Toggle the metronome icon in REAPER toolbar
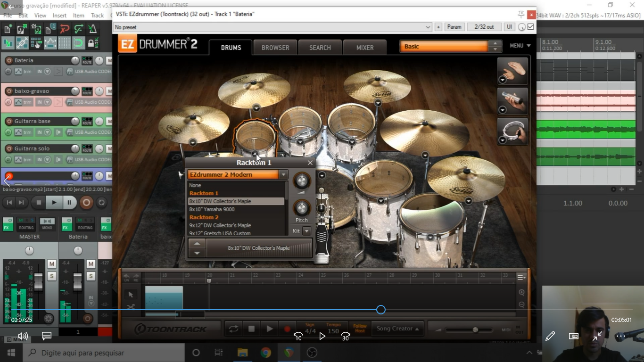This screenshot has height=362, width=644. point(92,29)
